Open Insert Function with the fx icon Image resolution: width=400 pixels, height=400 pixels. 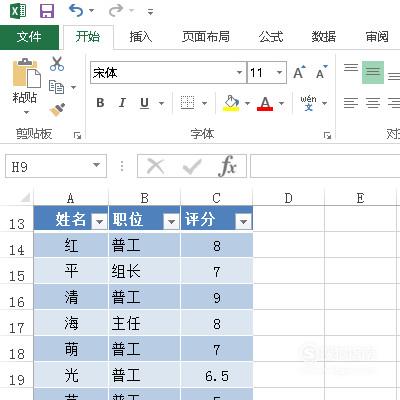(x=228, y=166)
